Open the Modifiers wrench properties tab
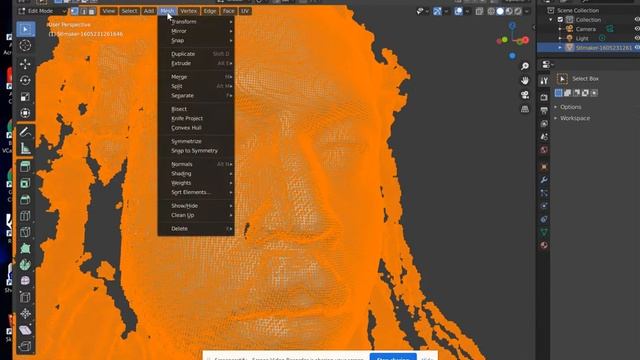The height and width of the screenshot is (360, 640). tap(544, 180)
